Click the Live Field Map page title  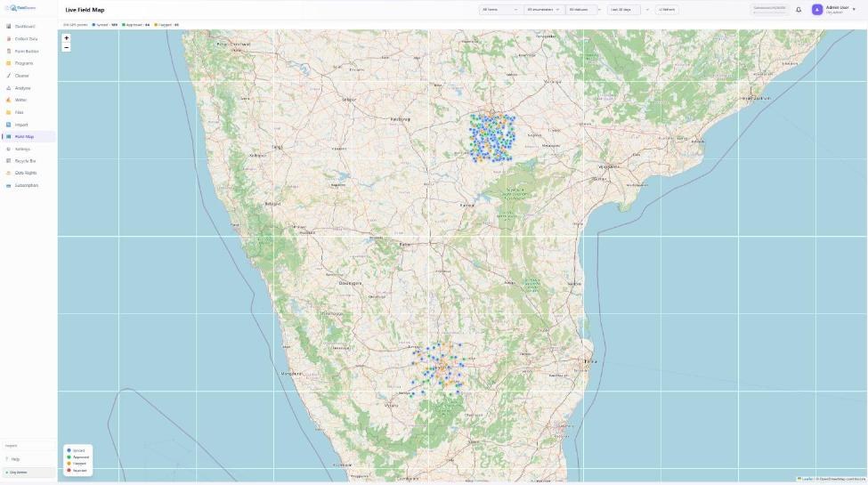coord(85,10)
